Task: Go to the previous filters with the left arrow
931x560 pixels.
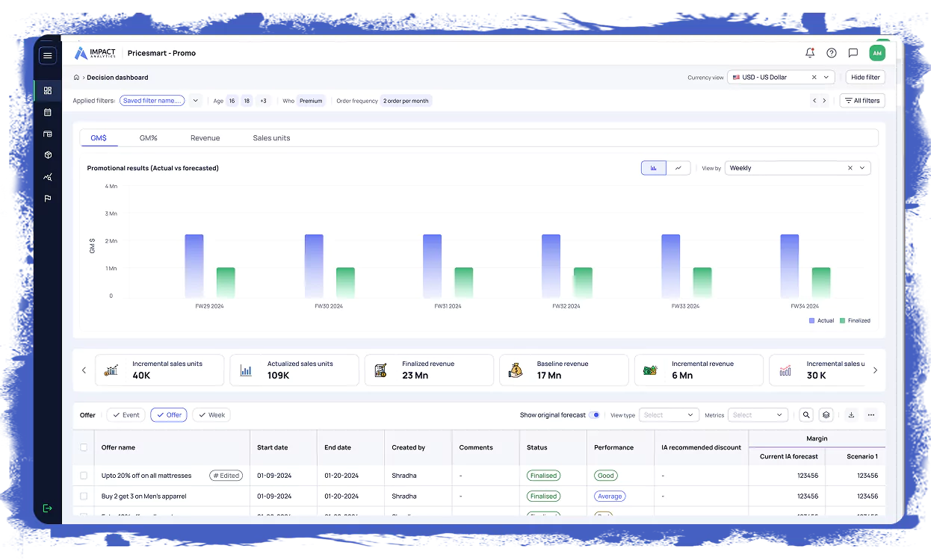Action: (x=814, y=101)
